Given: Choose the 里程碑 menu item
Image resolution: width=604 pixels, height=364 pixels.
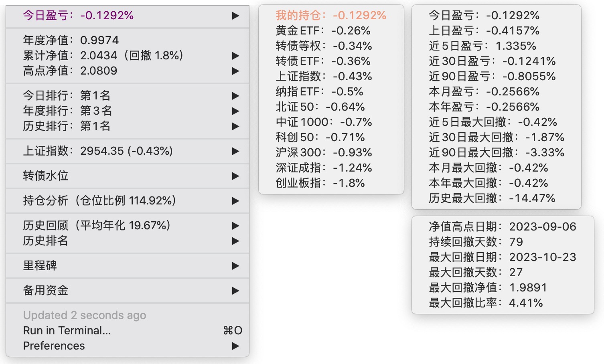Looking at the screenshot, I should [x=40, y=265].
